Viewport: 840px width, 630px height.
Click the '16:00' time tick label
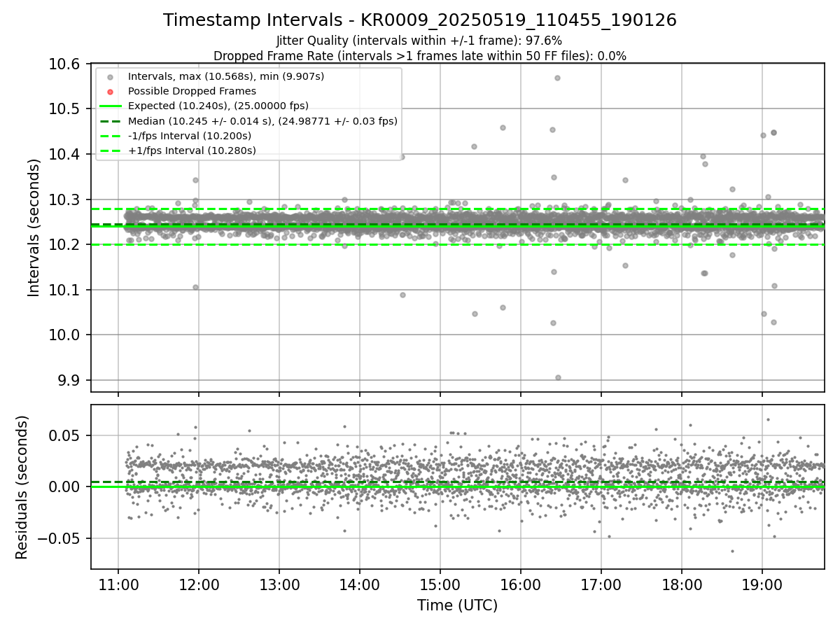(520, 584)
